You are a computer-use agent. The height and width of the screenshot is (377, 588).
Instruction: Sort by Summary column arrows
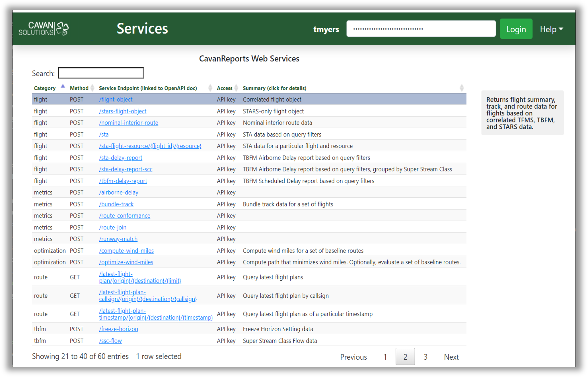[x=461, y=88]
